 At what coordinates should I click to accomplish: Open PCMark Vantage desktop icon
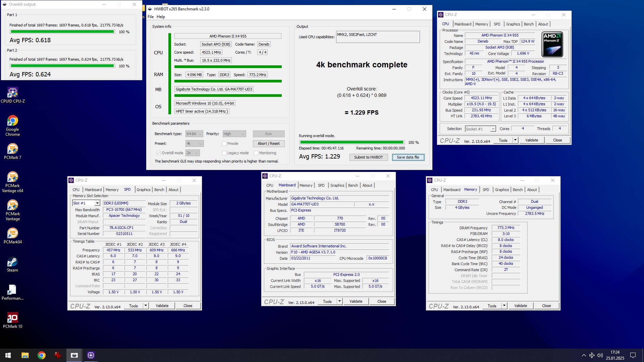pos(12,210)
